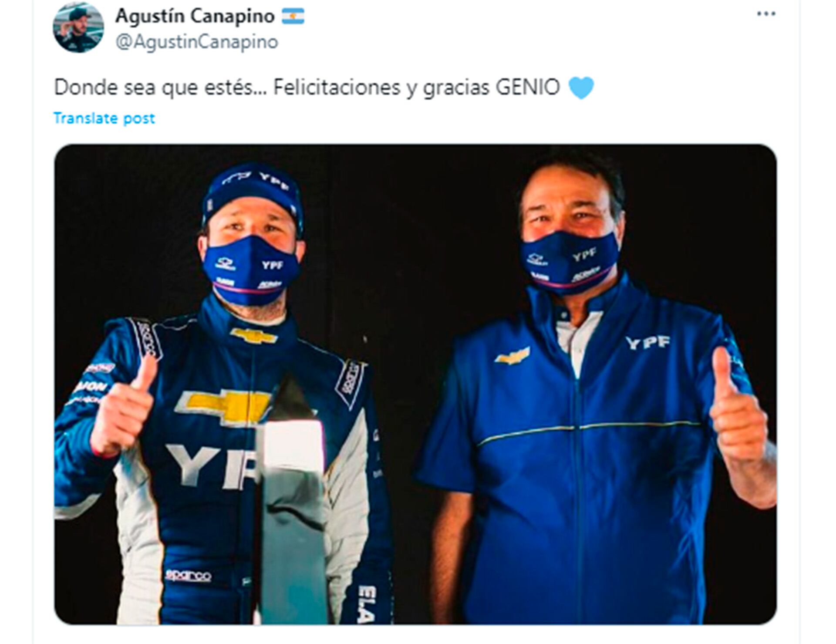Click the Sparco logo at suit's bottom
Viewport: 836px width, 644px height.
pos(188,576)
